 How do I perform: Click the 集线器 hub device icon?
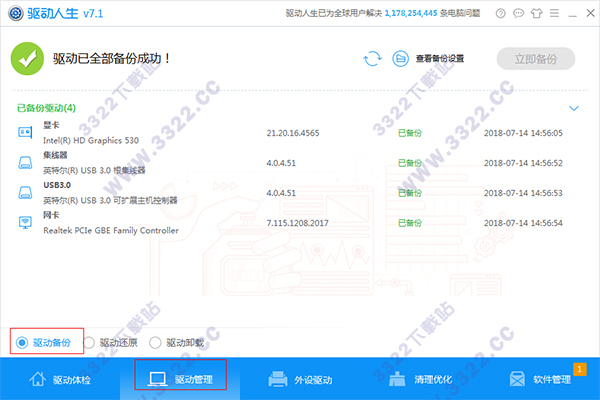coord(25,163)
